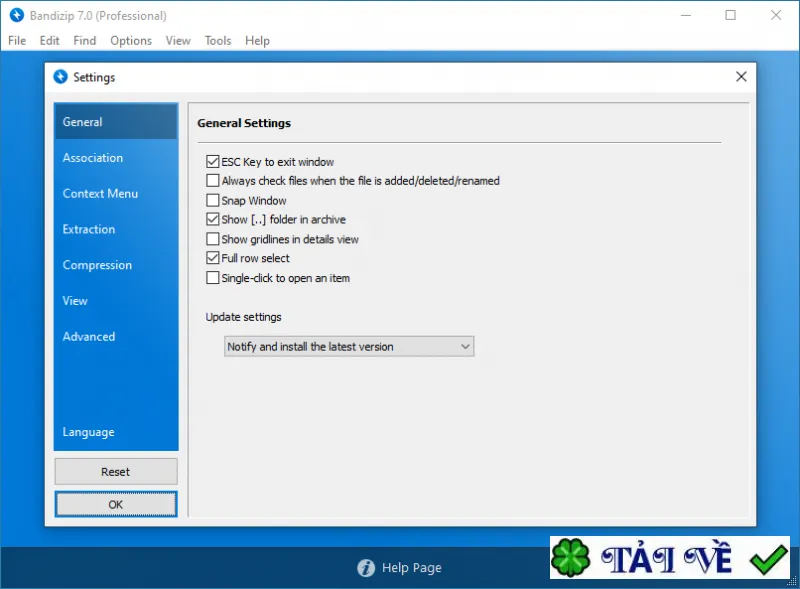Open the Edit menu
The width and height of the screenshot is (800, 589).
click(49, 40)
